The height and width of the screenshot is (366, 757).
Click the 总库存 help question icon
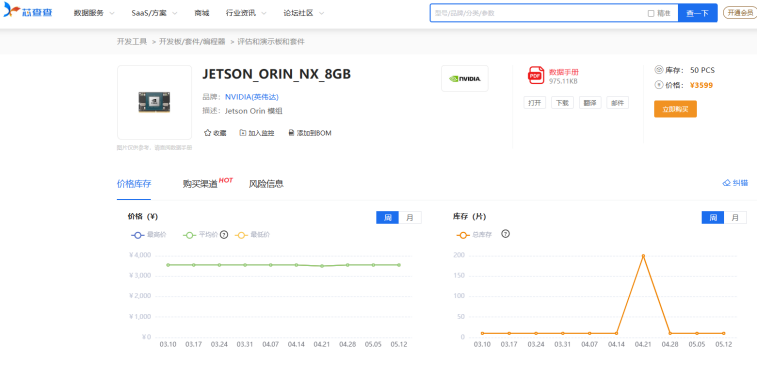(x=505, y=234)
